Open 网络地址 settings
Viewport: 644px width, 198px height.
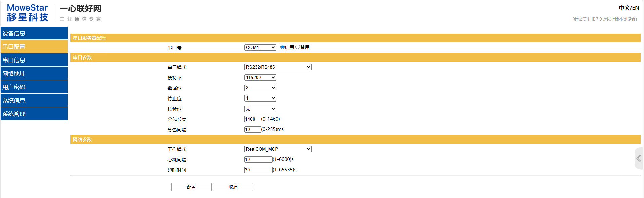34,73
